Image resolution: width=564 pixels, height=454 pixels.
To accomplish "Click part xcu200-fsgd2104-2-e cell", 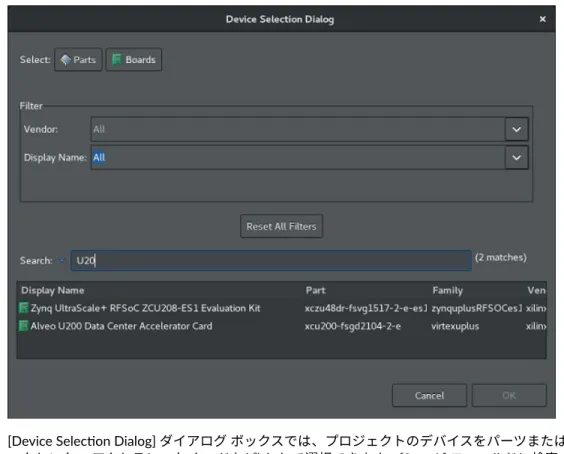I will pos(352,326).
